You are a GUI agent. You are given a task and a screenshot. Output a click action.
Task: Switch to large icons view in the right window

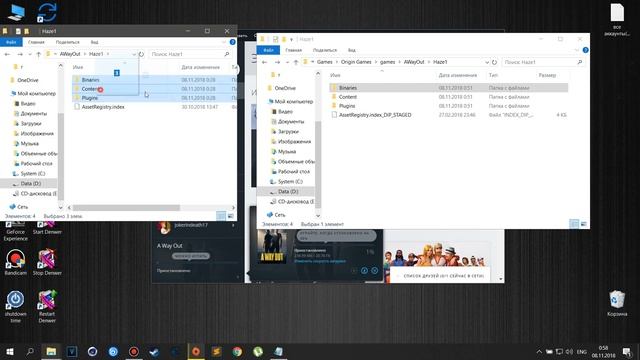point(584,224)
